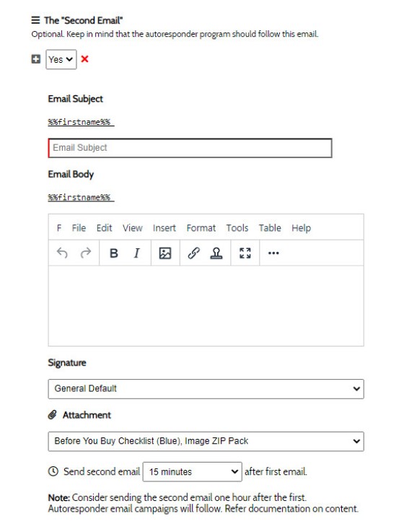The width and height of the screenshot is (404, 532).
Task: Toggle italic formatting in email body
Action: click(136, 253)
